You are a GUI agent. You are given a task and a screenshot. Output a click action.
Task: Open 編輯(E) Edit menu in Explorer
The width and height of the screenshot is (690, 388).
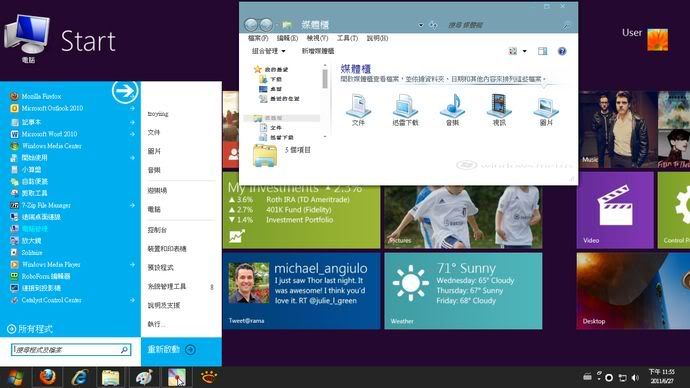287,38
